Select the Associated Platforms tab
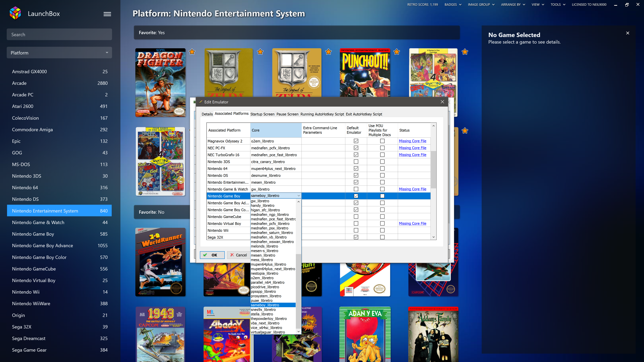This screenshot has width=644, height=362. [231, 114]
